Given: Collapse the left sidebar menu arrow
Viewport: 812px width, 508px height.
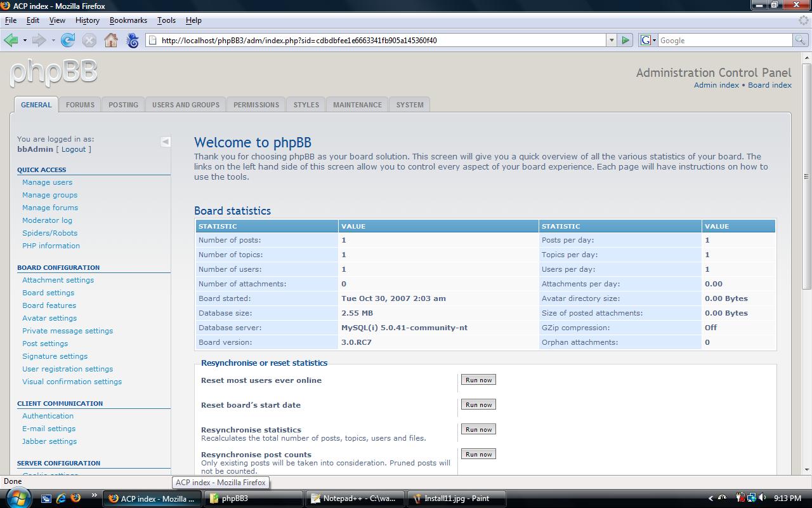Looking at the screenshot, I should [x=165, y=142].
